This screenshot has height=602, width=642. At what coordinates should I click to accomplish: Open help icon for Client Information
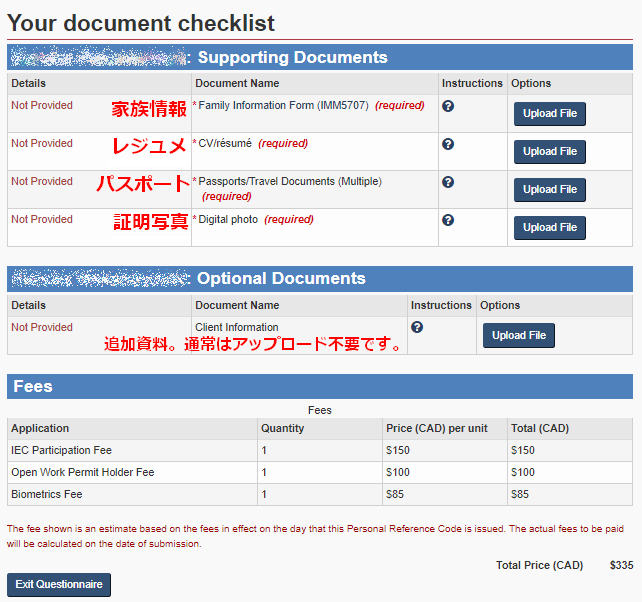point(417,327)
